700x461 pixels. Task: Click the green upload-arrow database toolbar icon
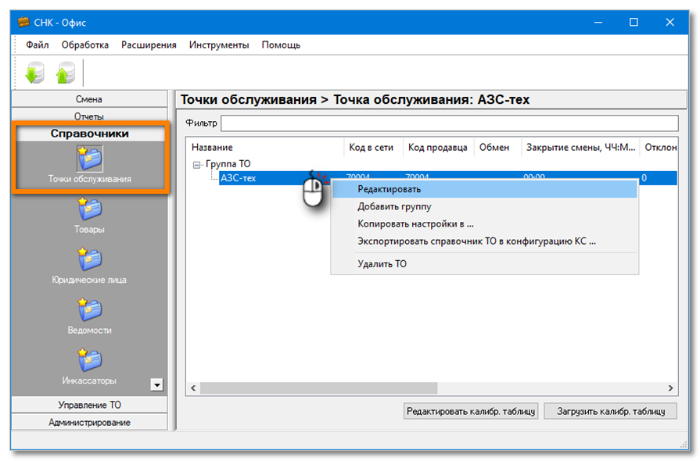pyautogui.click(x=65, y=73)
